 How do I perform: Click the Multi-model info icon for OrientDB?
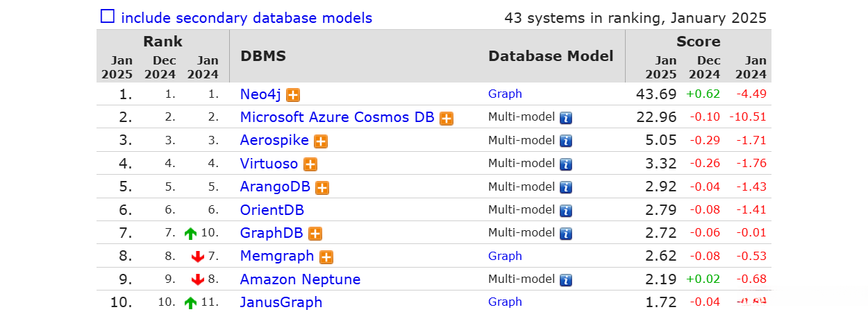coord(566,210)
